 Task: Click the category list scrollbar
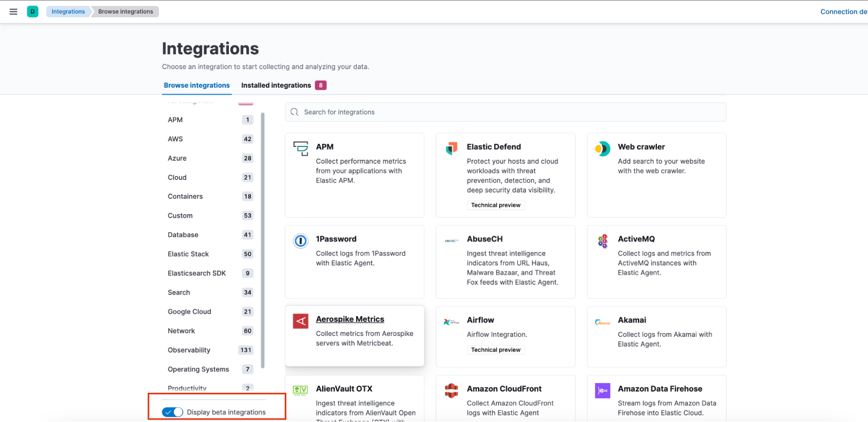[263, 240]
